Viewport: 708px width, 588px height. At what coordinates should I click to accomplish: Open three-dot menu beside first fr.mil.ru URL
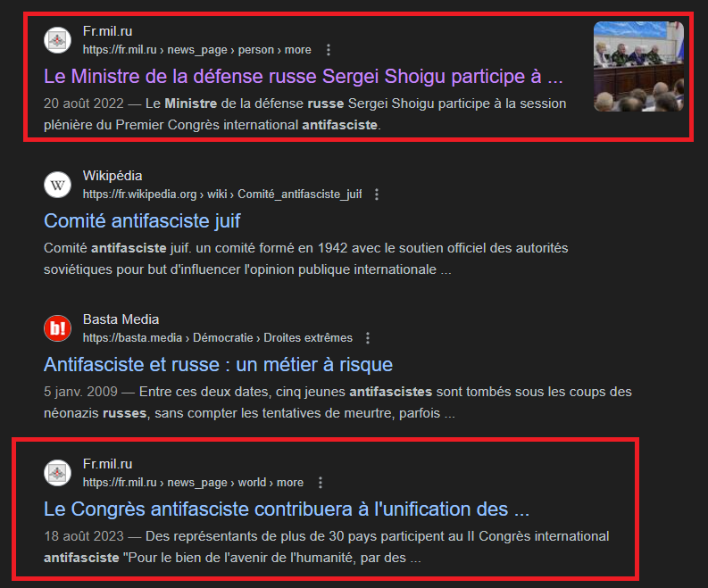coord(329,50)
